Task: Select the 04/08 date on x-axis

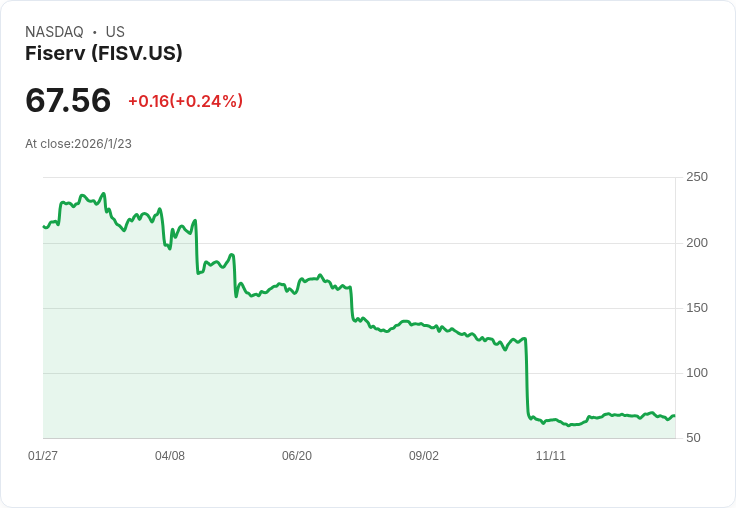Action: 170,456
